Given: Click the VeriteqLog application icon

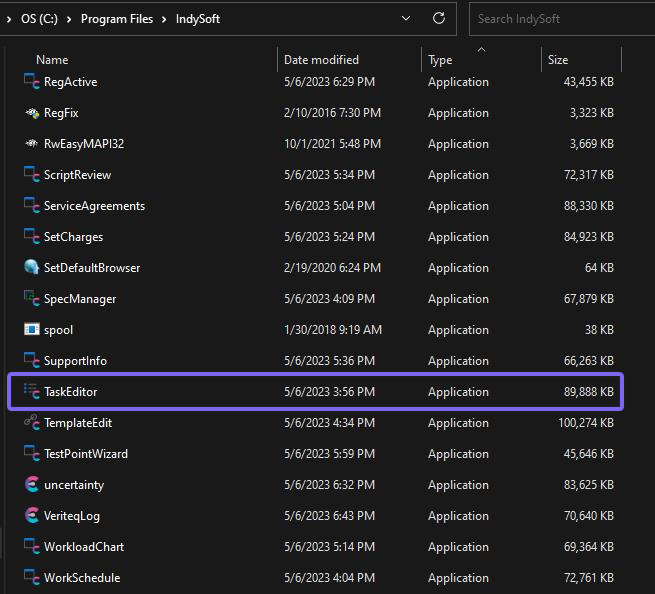Looking at the screenshot, I should point(31,516).
